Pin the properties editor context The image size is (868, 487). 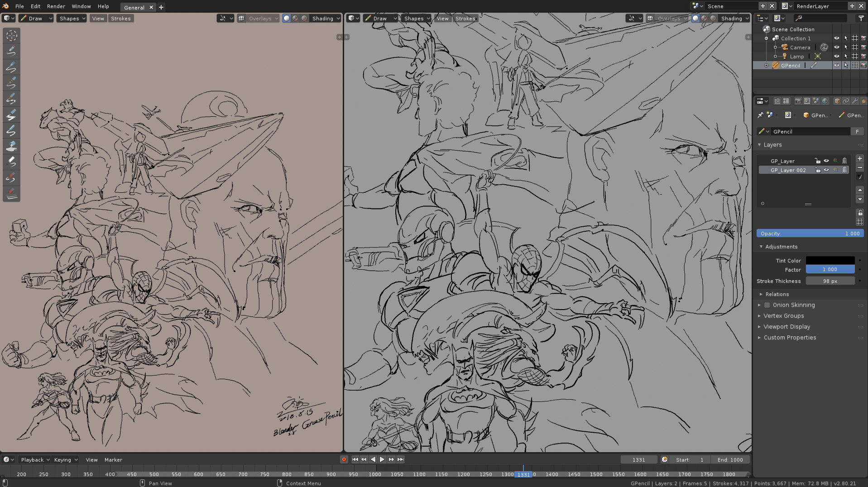760,115
